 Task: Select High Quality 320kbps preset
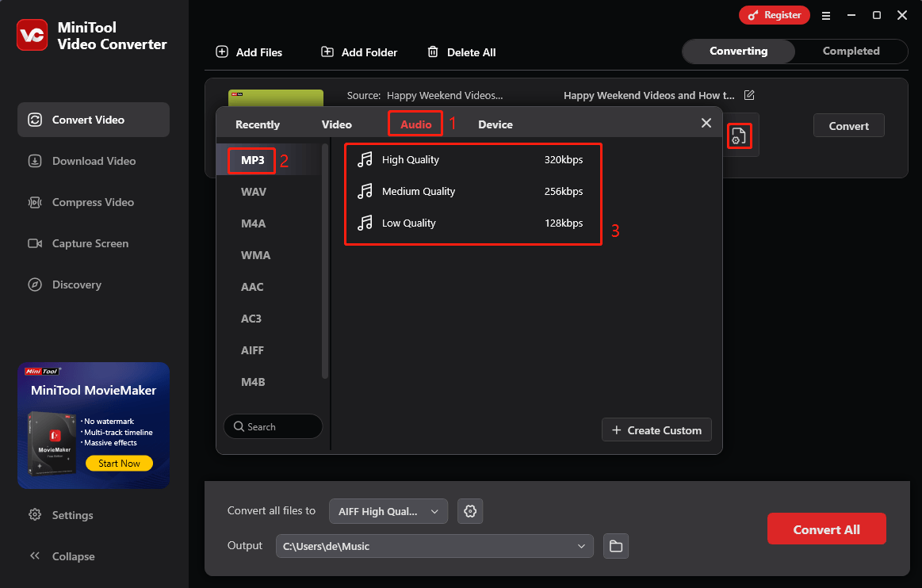[471, 159]
